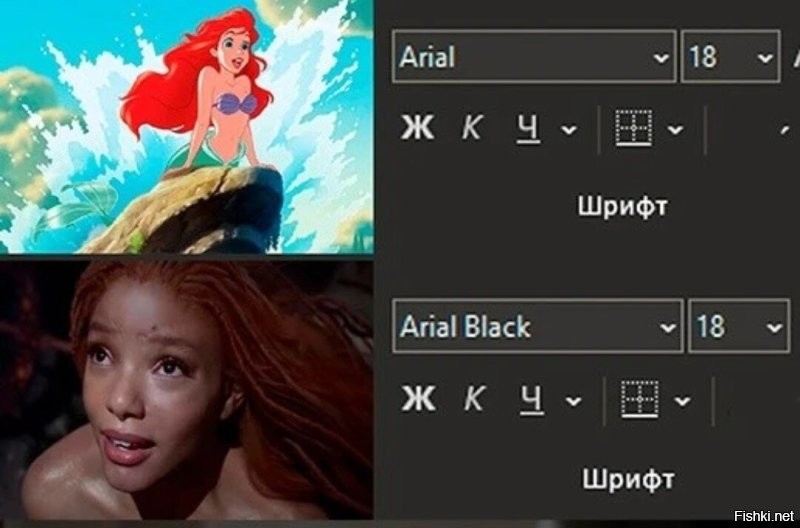The image size is (800, 528).
Task: Expand underline options arrow in upper panel
Action: point(569,130)
